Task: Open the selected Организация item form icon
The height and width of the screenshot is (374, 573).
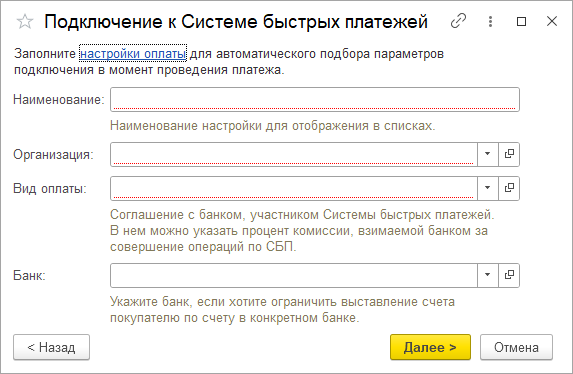Action: [509, 154]
